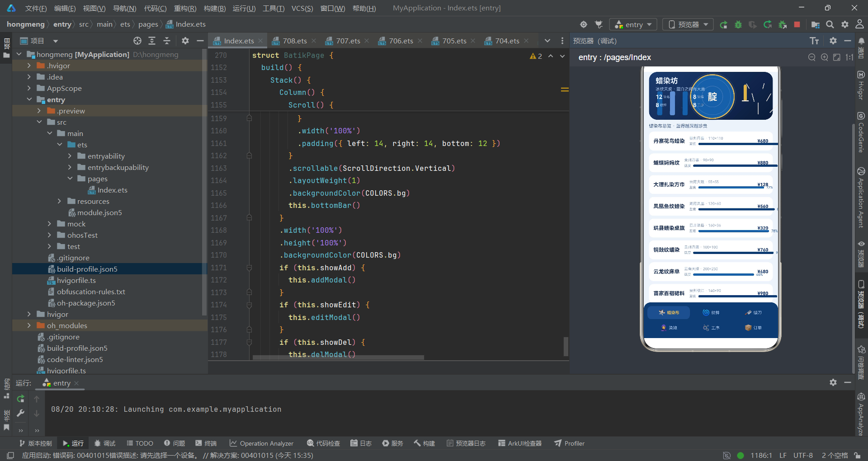This screenshot has width=868, height=461.
Task: Collapse the pages folder
Action: coord(70,179)
